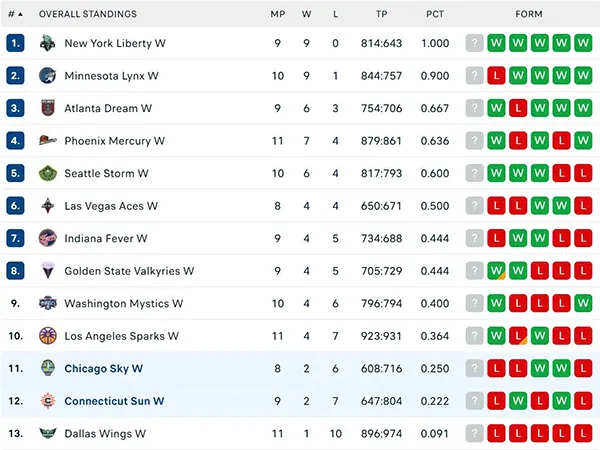Open Minnesota Lynx W team page

[111, 76]
